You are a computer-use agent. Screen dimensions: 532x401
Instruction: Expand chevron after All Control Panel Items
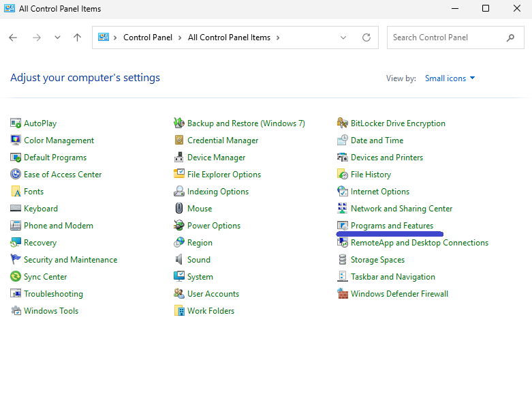[x=278, y=38]
